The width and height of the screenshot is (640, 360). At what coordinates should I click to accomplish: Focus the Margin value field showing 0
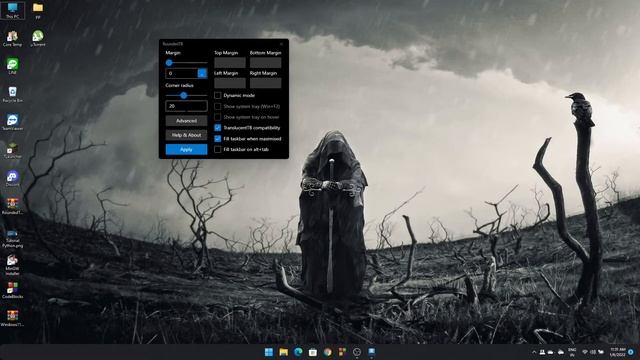(x=182, y=73)
